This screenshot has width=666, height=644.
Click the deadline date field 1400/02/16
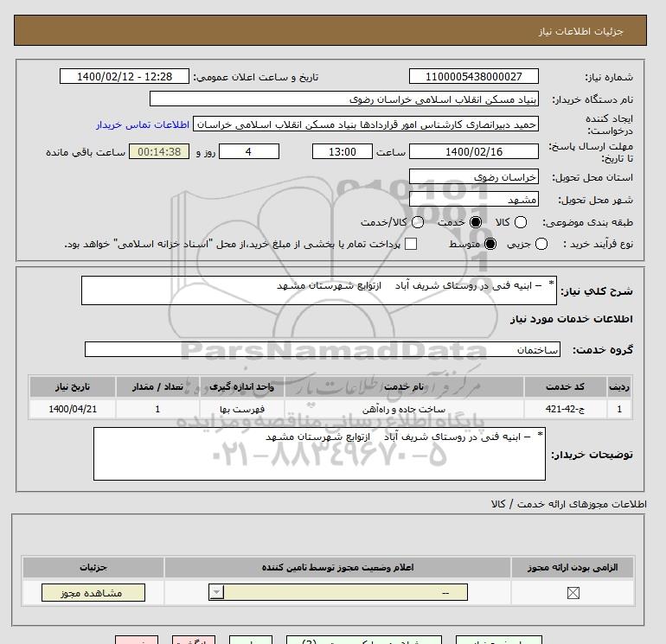[474, 151]
